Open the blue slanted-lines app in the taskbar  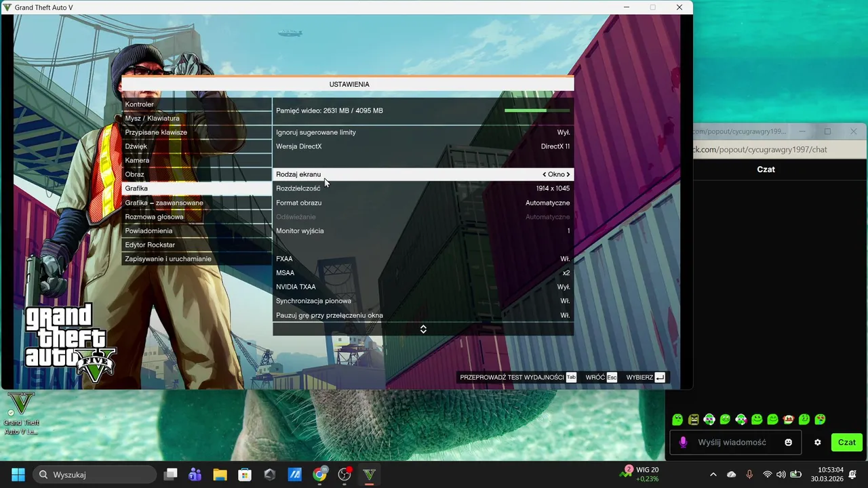tap(295, 474)
